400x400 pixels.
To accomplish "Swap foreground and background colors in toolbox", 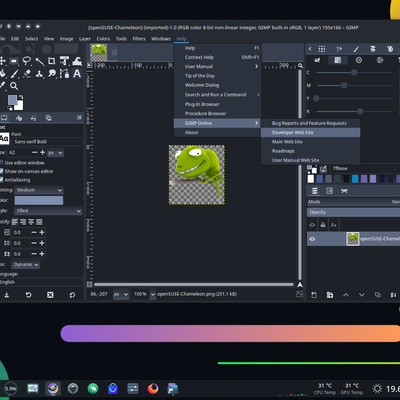I will 21,97.
